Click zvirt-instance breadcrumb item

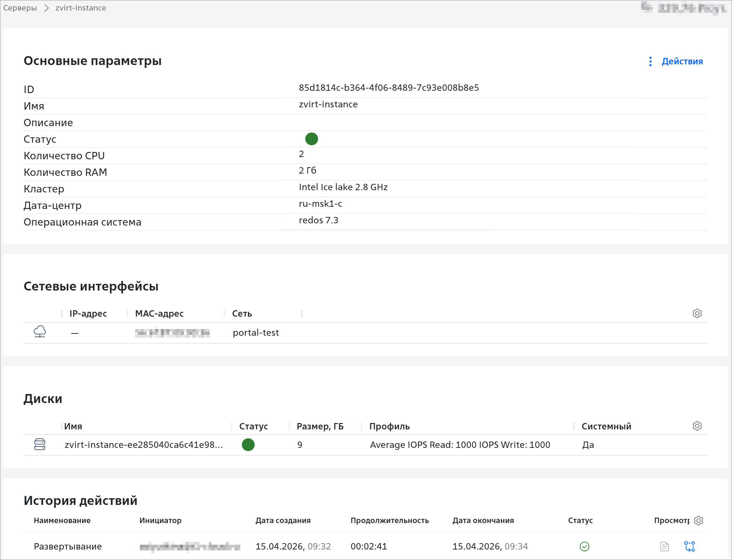pyautogui.click(x=81, y=8)
